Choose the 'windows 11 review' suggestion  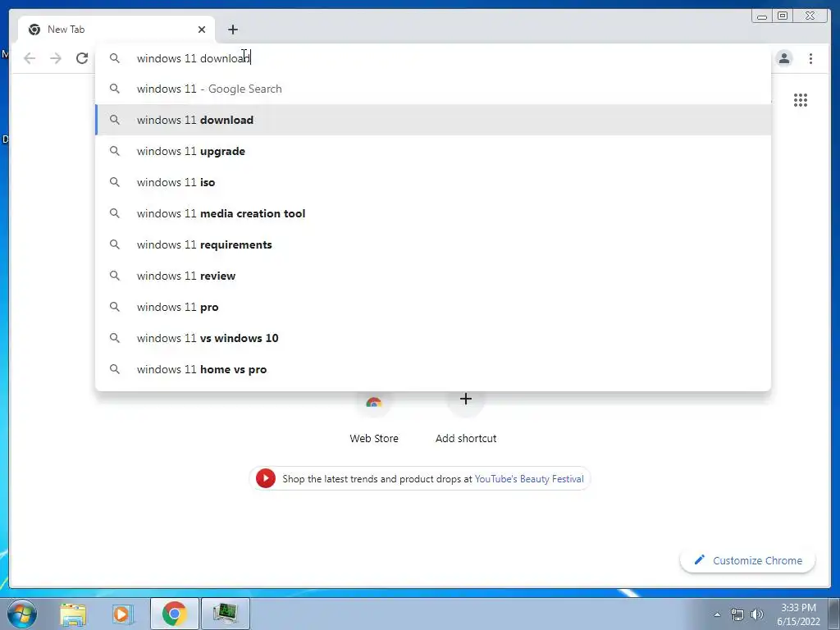(433, 276)
